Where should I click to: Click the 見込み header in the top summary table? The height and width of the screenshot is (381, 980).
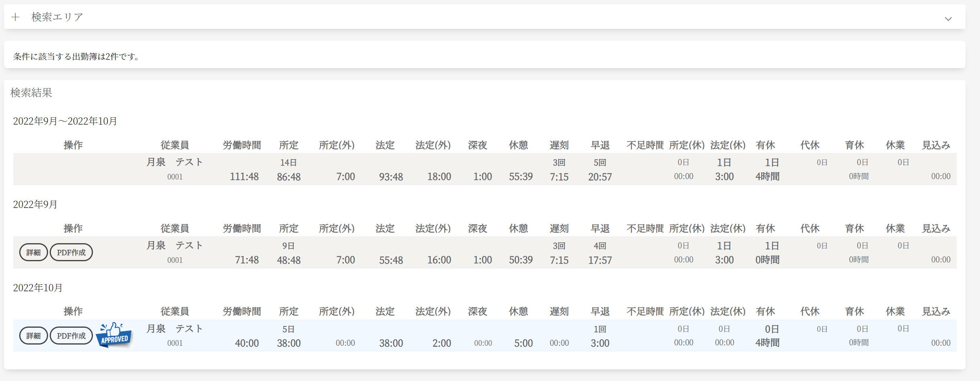936,145
